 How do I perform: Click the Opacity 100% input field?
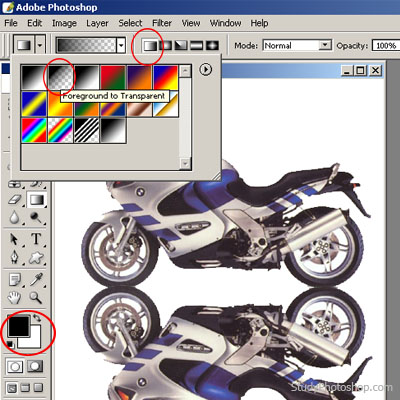point(386,45)
